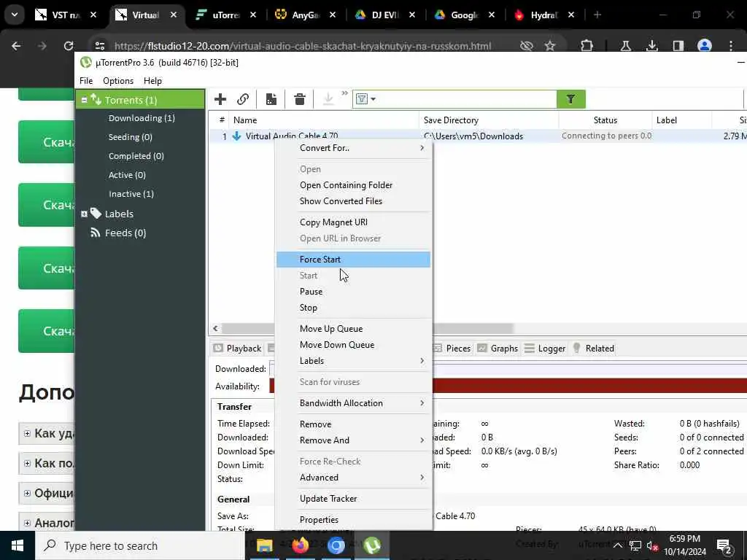Select Inactive (1) in the sidebar

click(x=131, y=194)
